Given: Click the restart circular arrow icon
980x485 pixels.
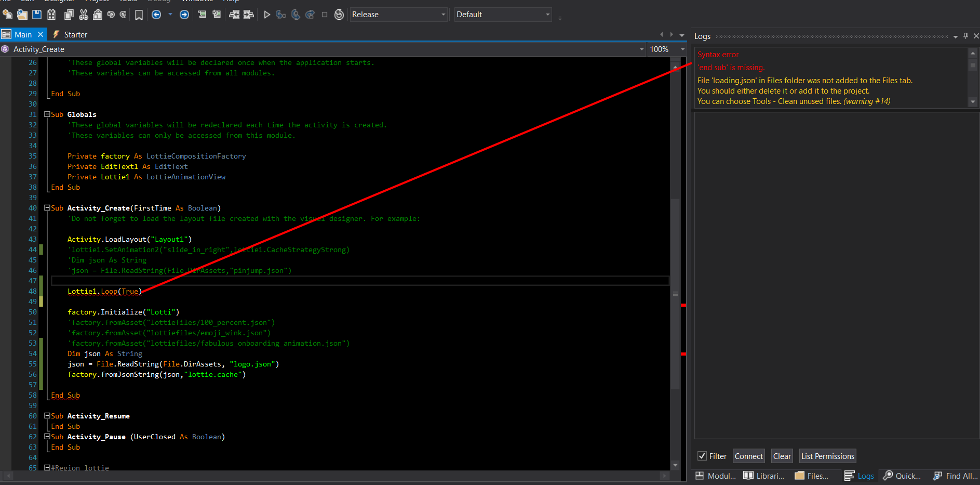Looking at the screenshot, I should coord(339,15).
